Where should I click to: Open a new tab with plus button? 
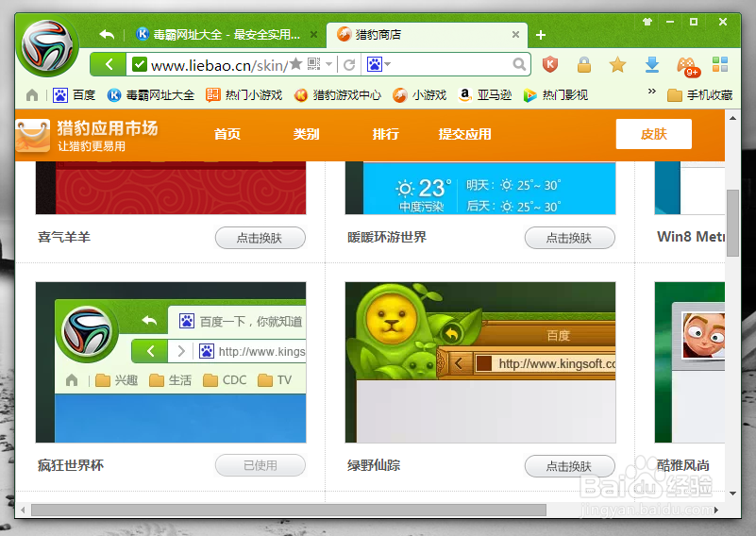[541, 35]
